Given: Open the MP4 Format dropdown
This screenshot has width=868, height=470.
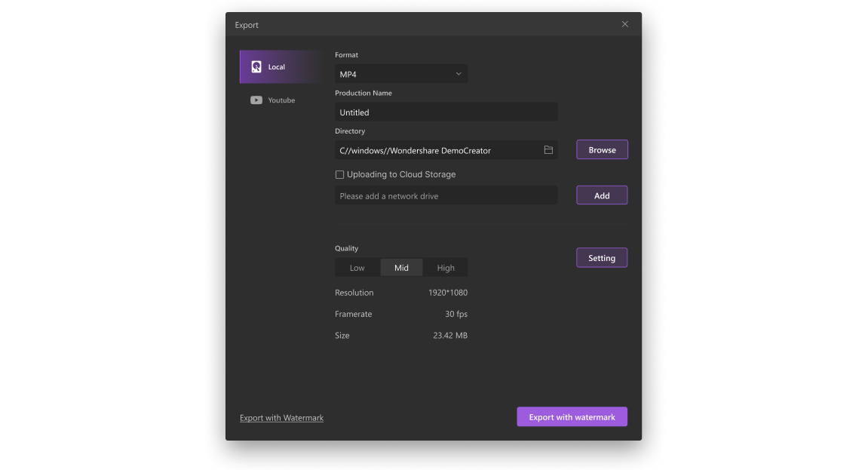Looking at the screenshot, I should click(400, 74).
